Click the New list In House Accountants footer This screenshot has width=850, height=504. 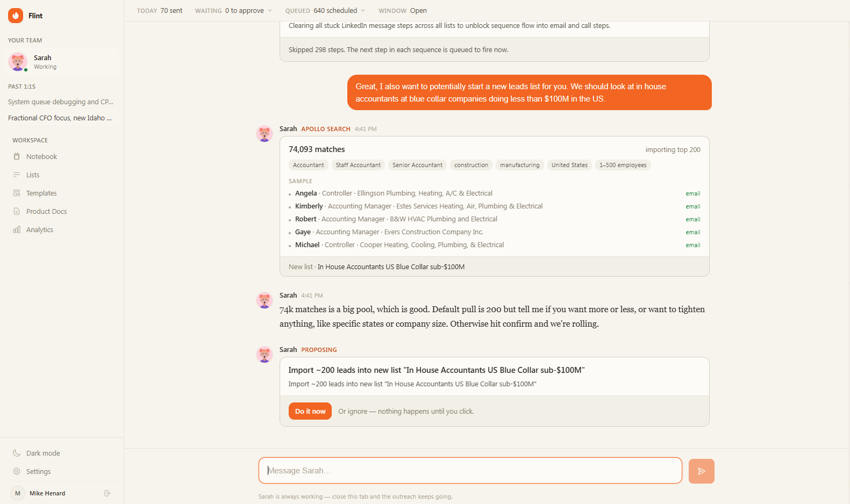pyautogui.click(x=495, y=267)
